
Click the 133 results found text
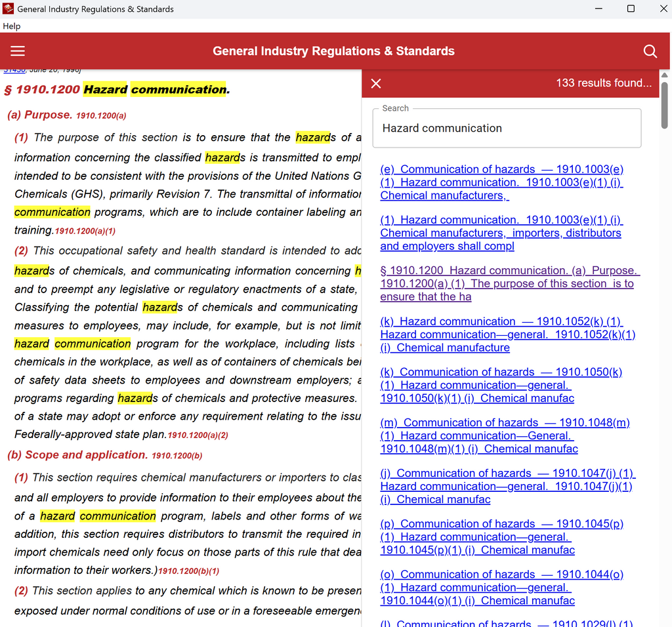(604, 83)
